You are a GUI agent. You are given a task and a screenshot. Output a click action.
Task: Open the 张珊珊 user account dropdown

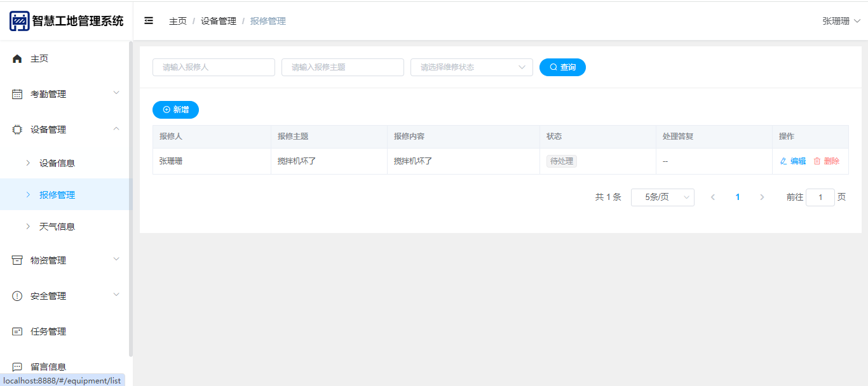pyautogui.click(x=841, y=21)
